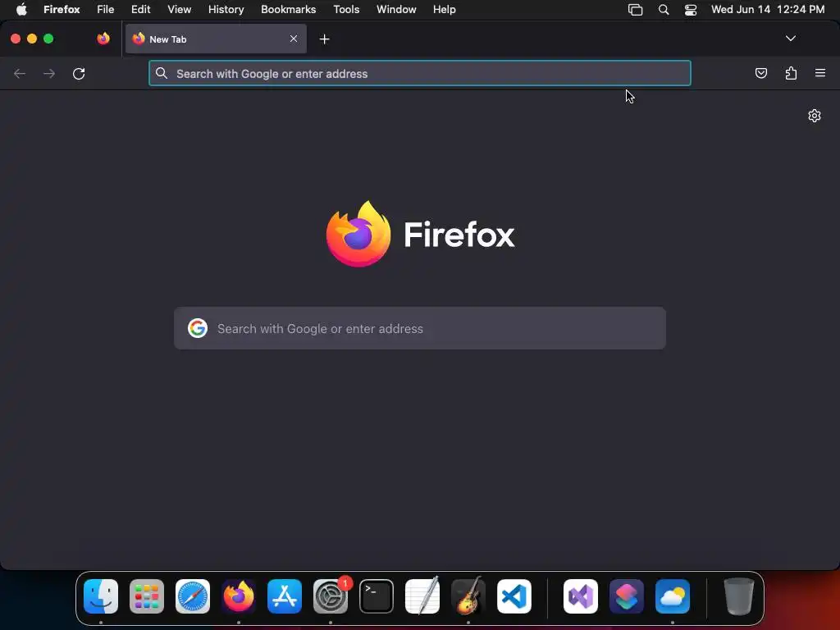
Task: Click the page center Google search box
Action: (x=419, y=328)
